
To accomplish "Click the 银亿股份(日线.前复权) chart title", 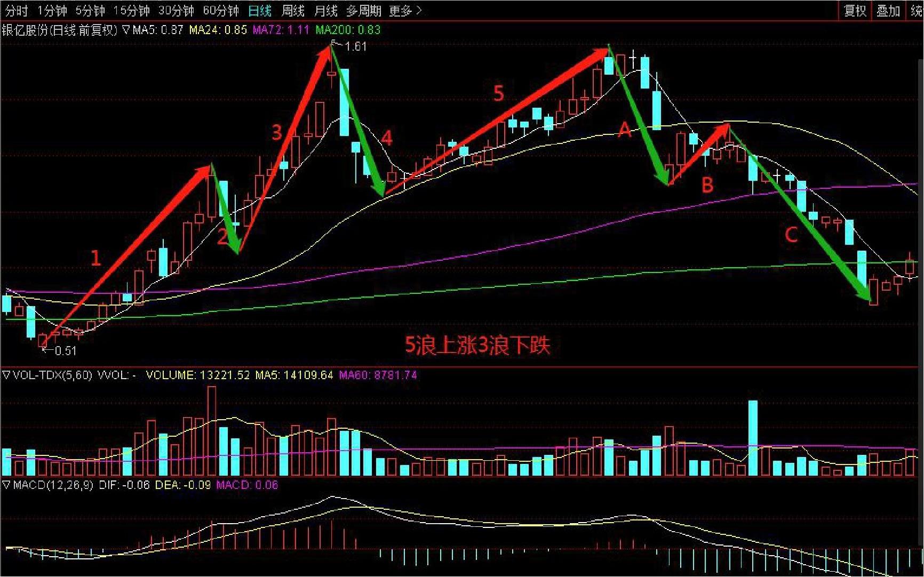I will click(59, 30).
